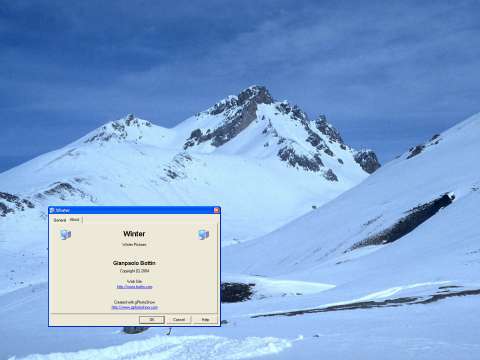Image resolution: width=480 pixels, height=360 pixels.
Task: Click the Created with gPhotoShow label
Action: (x=134, y=302)
